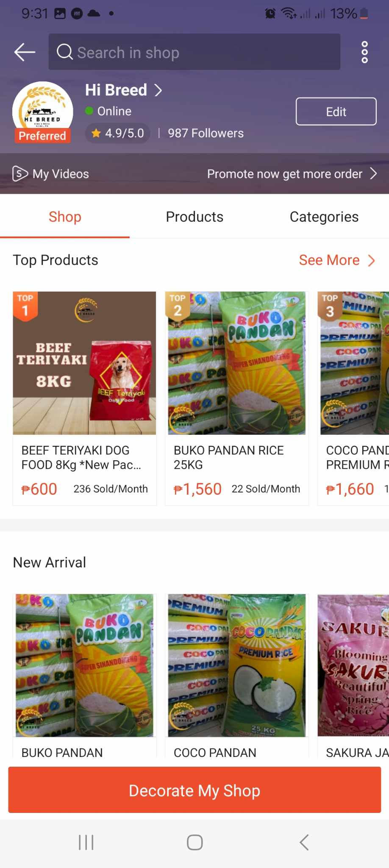This screenshot has height=868, width=389.
Task: Switch to the Products tab
Action: [x=194, y=217]
